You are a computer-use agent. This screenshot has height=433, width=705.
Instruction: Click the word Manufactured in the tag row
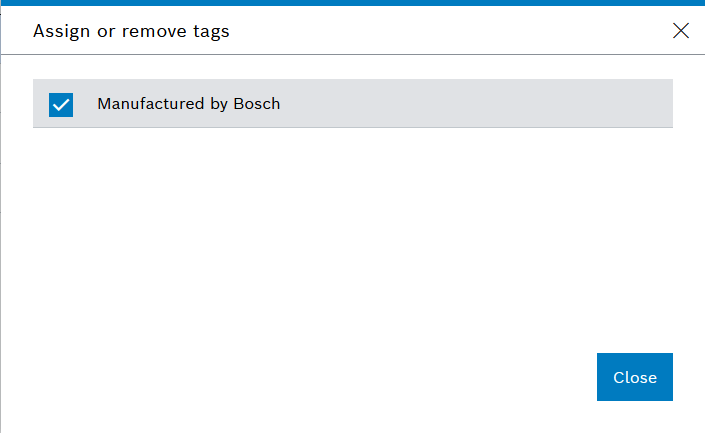click(x=151, y=104)
